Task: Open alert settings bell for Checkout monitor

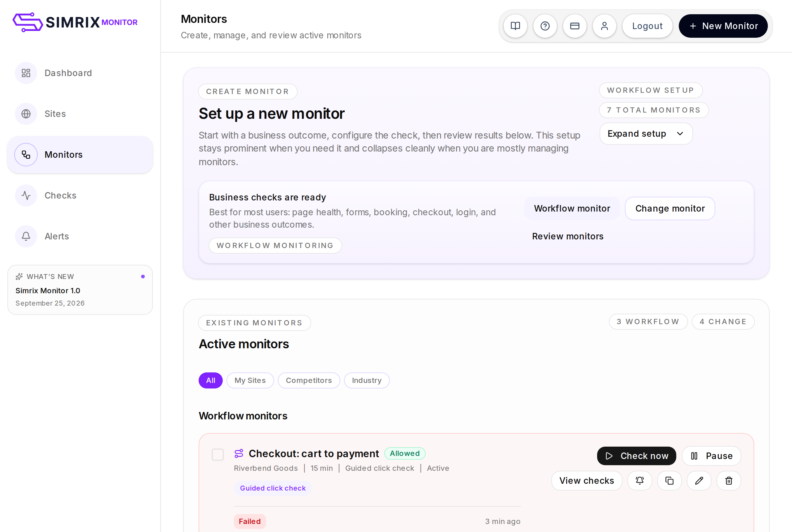Action: coord(640,480)
